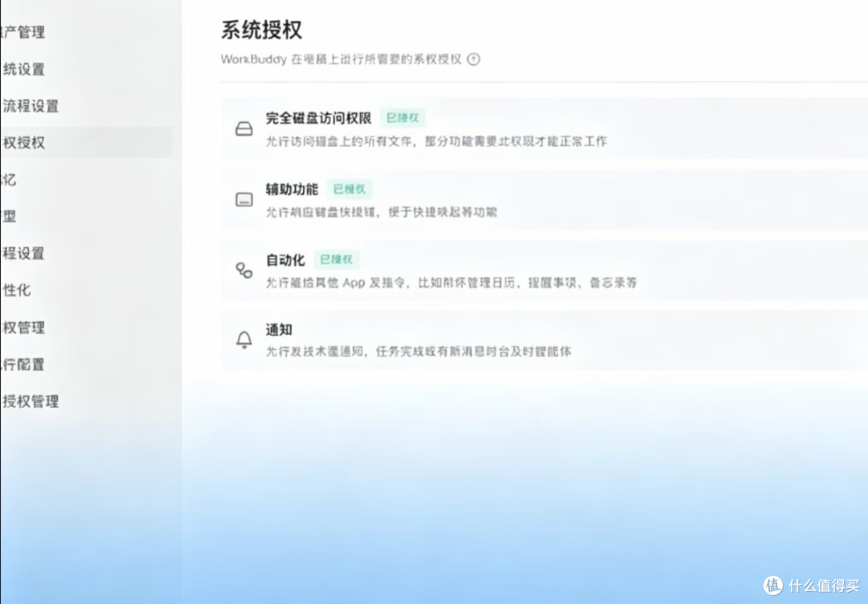Image resolution: width=868 pixels, height=604 pixels.
Task: Select the 通知 permission title
Action: [279, 329]
